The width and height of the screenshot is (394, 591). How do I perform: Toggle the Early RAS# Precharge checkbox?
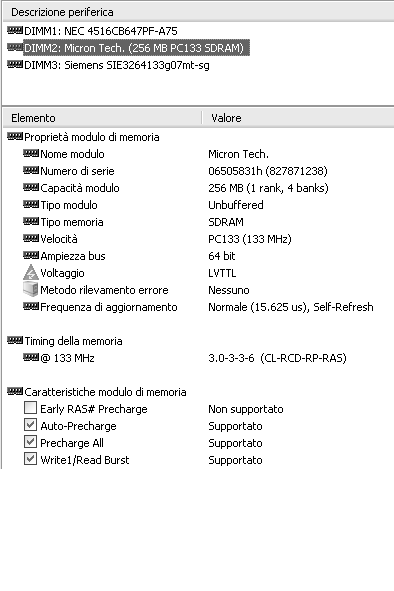[30, 407]
